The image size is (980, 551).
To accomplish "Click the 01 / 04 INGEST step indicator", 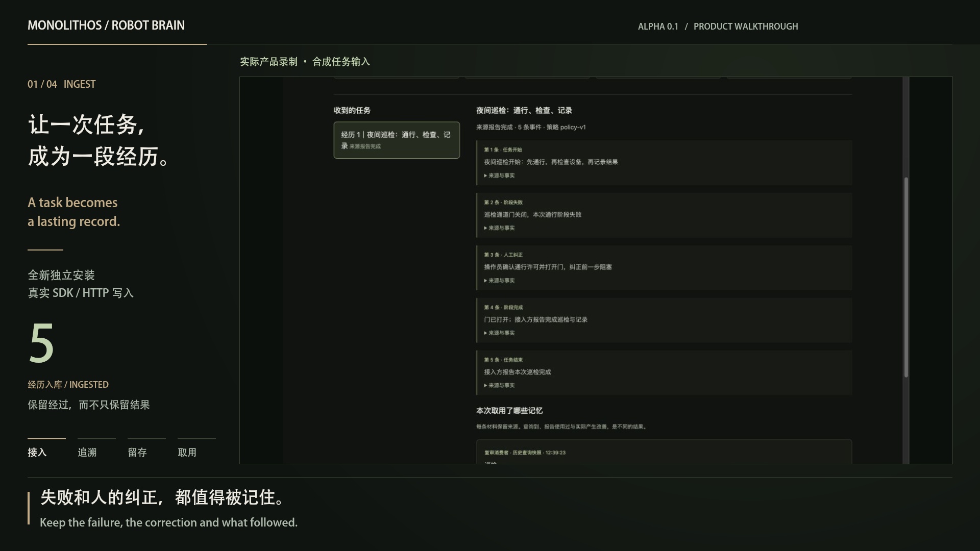I will point(62,84).
